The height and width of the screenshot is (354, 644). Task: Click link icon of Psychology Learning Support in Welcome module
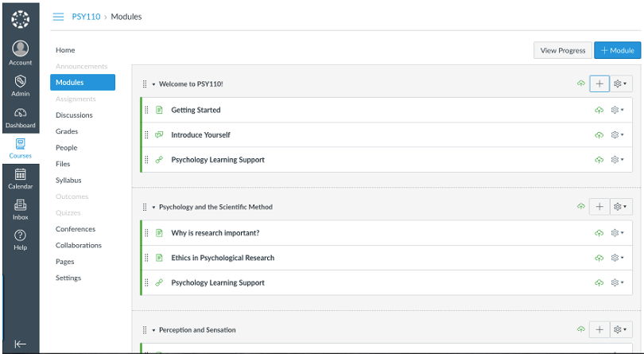(159, 160)
